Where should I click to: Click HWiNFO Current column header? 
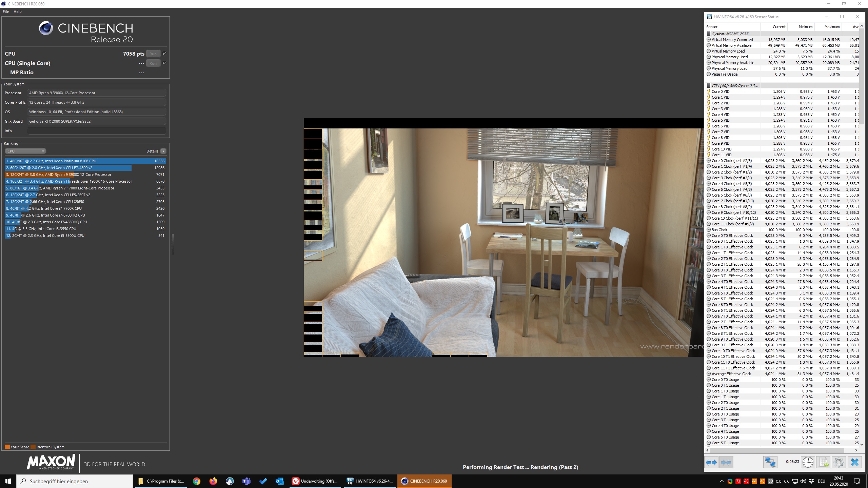tap(774, 27)
